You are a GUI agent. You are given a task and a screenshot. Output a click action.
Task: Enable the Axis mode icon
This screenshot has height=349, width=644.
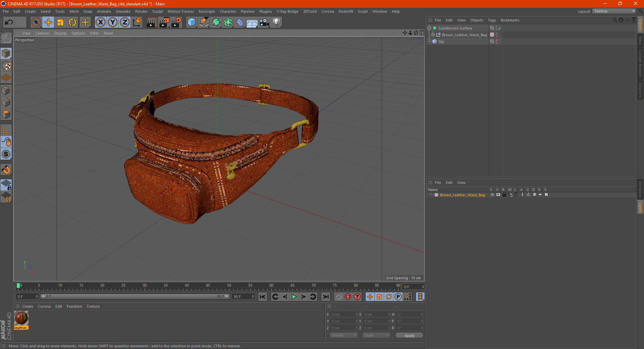pos(6,130)
